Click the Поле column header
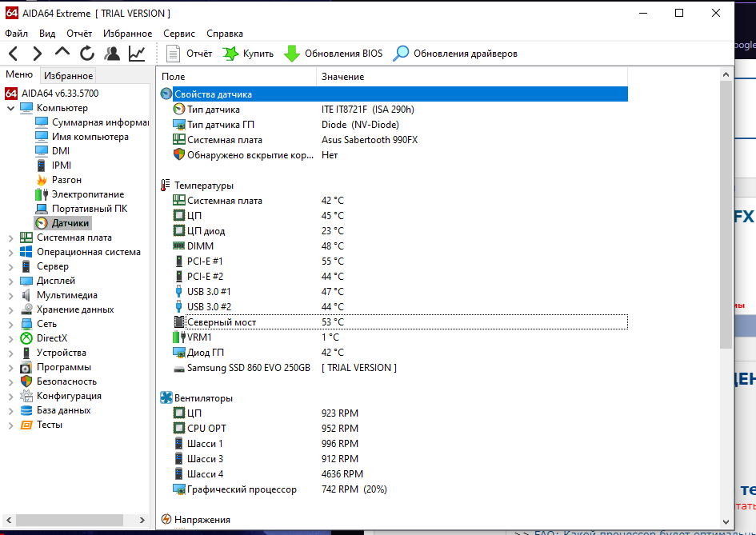This screenshot has width=756, height=535. click(236, 77)
